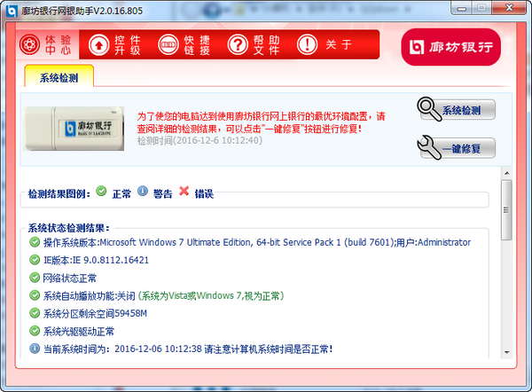Image resolution: width=532 pixels, height=392 pixels.
Task: Select the 当前系统时间为 warning text
Action: coord(188,349)
